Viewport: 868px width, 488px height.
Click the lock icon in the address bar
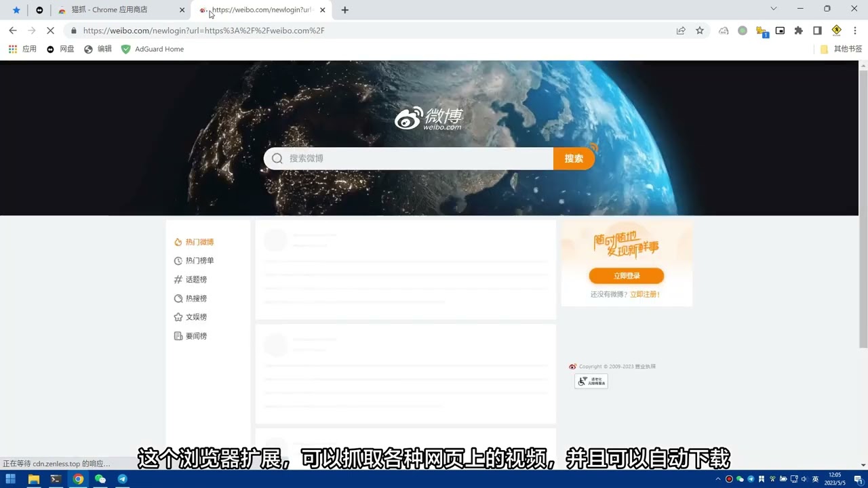[74, 30]
